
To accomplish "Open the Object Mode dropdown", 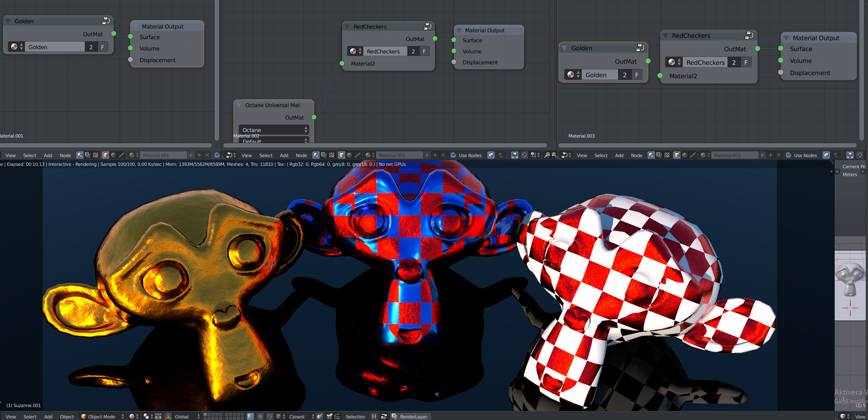I will click(x=102, y=417).
